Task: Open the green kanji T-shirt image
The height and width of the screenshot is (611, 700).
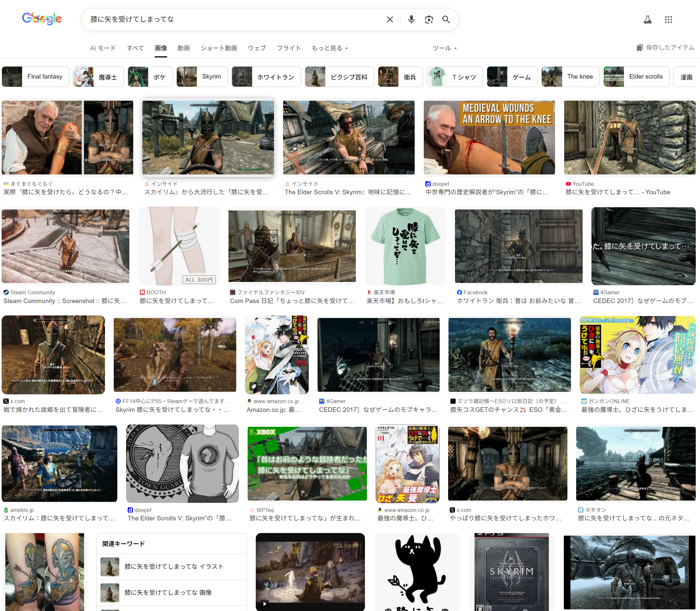Action: (x=405, y=246)
